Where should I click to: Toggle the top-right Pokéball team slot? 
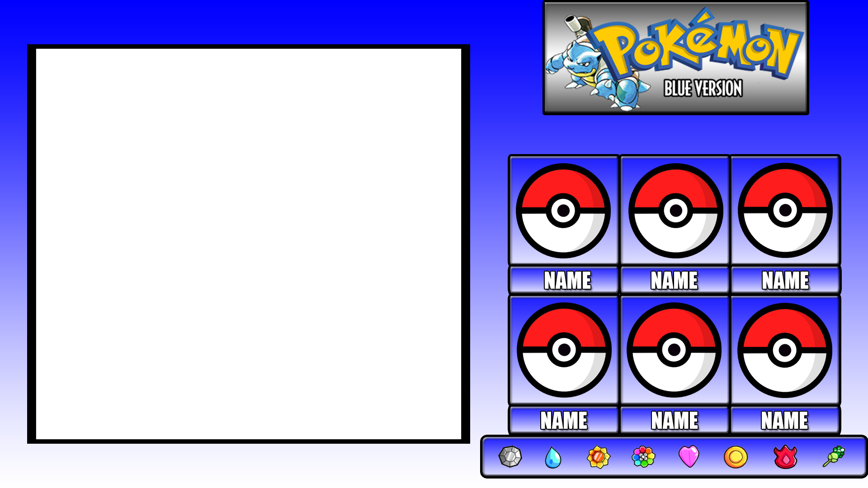(786, 209)
